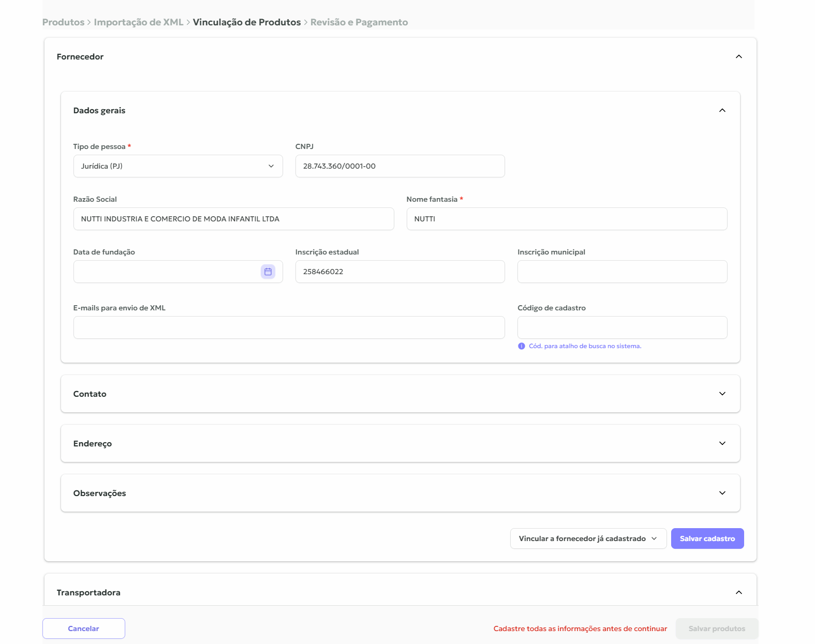
Task: Open the Data de fundação calendar picker
Action: 268,272
